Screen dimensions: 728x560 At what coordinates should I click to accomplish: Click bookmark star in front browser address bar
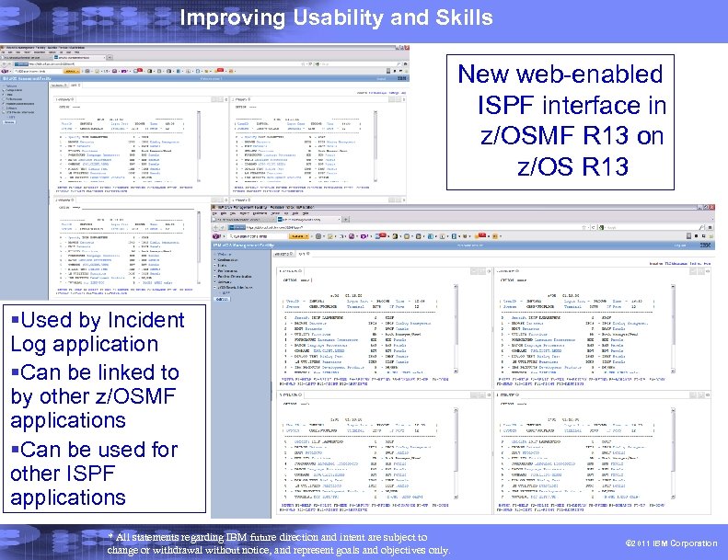tap(584, 228)
